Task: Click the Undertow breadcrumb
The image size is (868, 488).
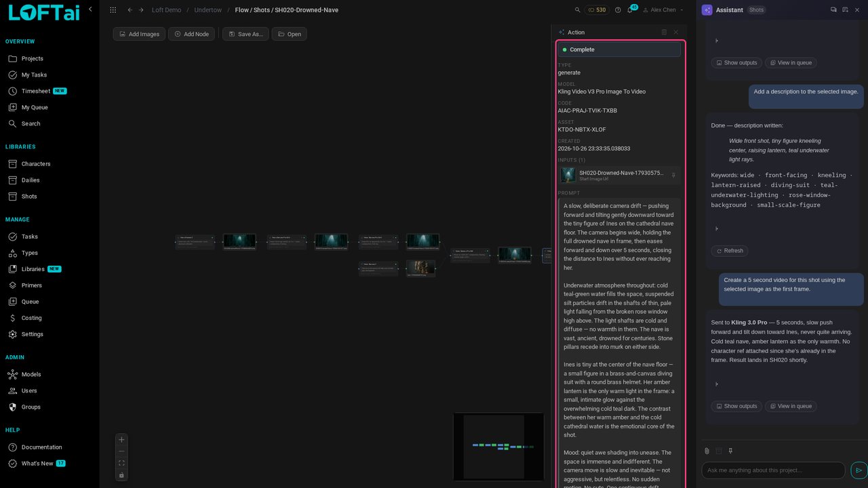Action: [208, 10]
